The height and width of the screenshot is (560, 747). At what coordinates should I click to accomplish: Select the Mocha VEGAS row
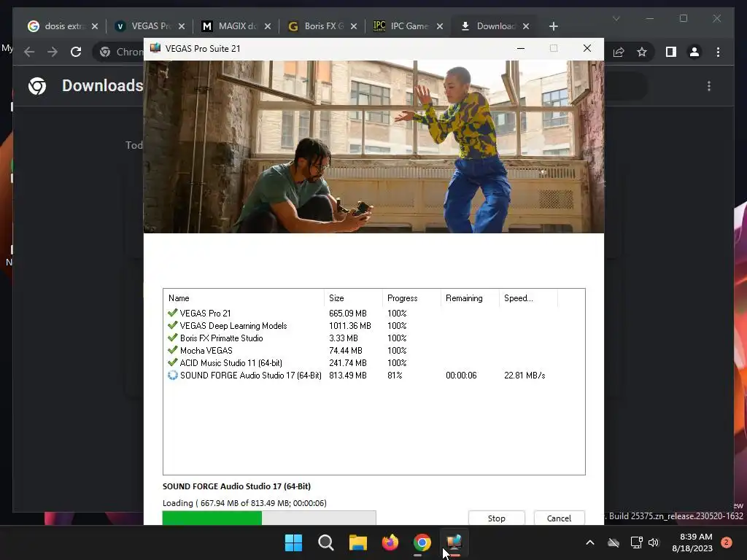(x=373, y=351)
